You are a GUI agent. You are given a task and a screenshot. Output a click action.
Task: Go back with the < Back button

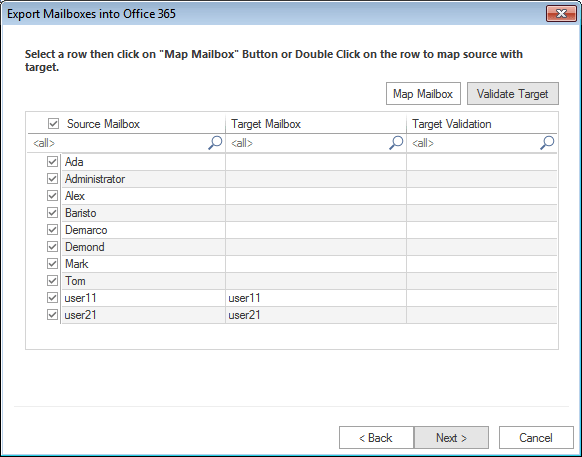[x=376, y=438]
